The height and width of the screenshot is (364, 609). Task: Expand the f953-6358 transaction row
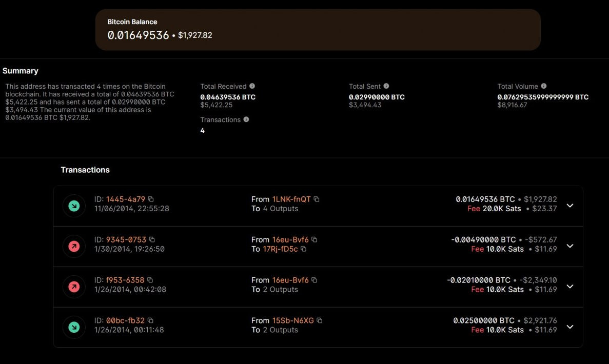569,287
